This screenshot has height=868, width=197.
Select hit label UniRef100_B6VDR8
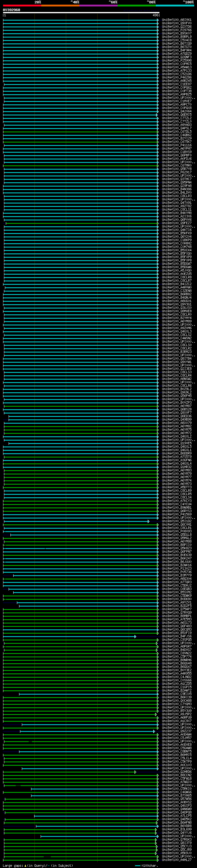(176, 826)
